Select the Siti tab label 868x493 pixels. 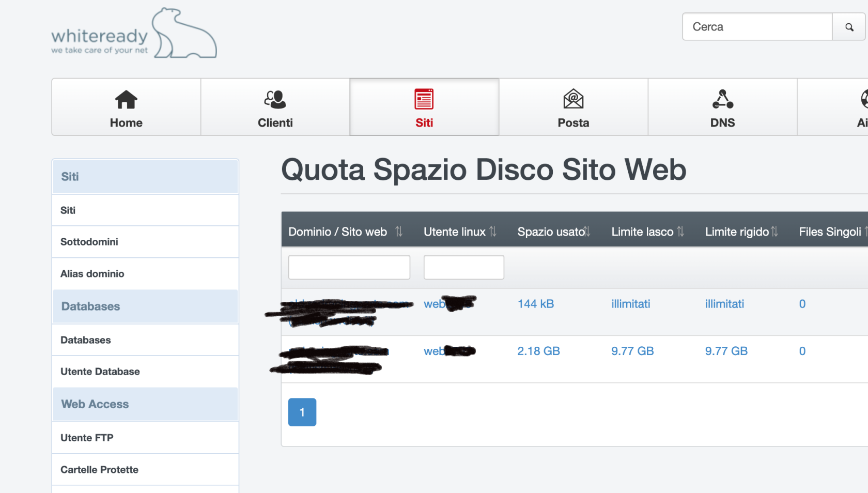tap(424, 123)
